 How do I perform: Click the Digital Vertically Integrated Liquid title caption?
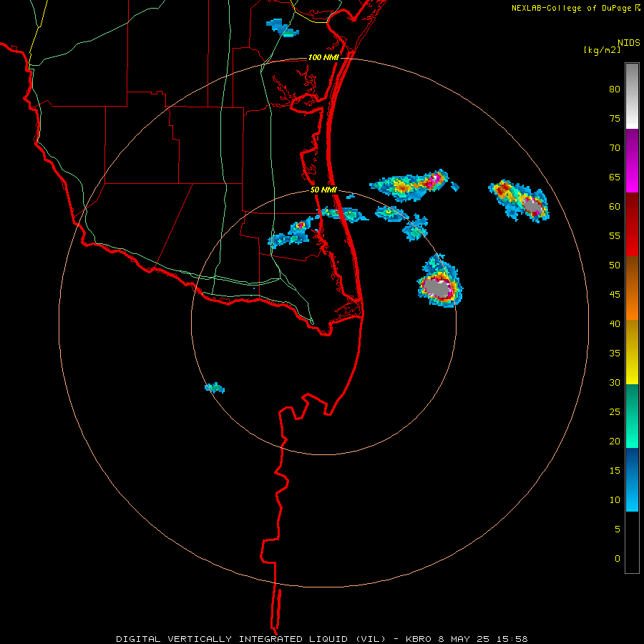[322, 639]
